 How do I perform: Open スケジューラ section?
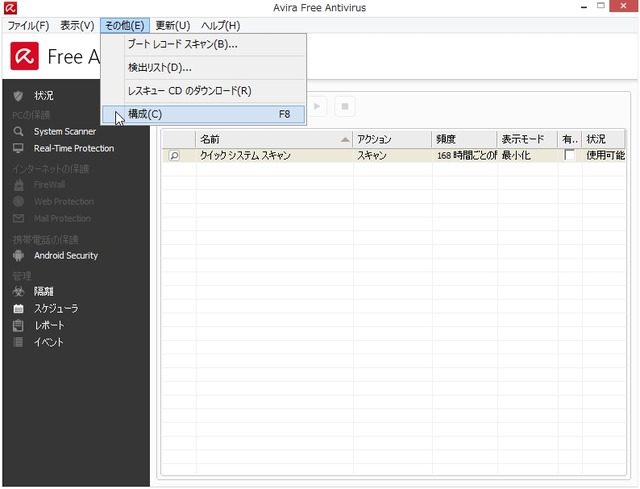click(56, 309)
